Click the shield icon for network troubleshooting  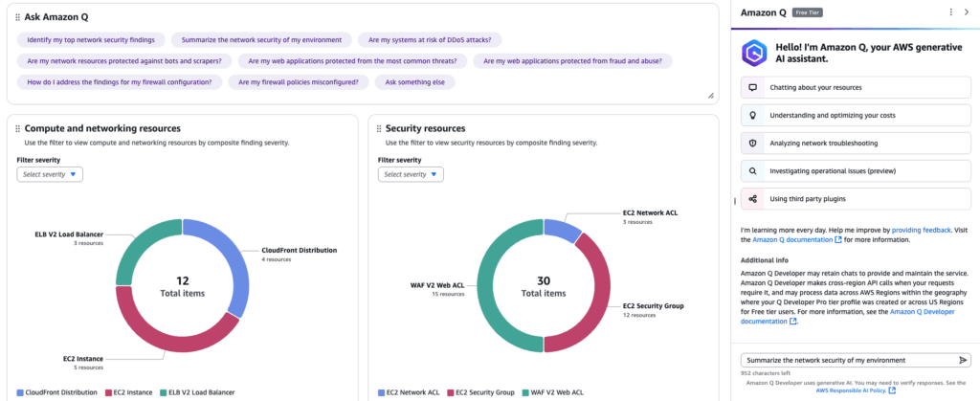click(753, 143)
